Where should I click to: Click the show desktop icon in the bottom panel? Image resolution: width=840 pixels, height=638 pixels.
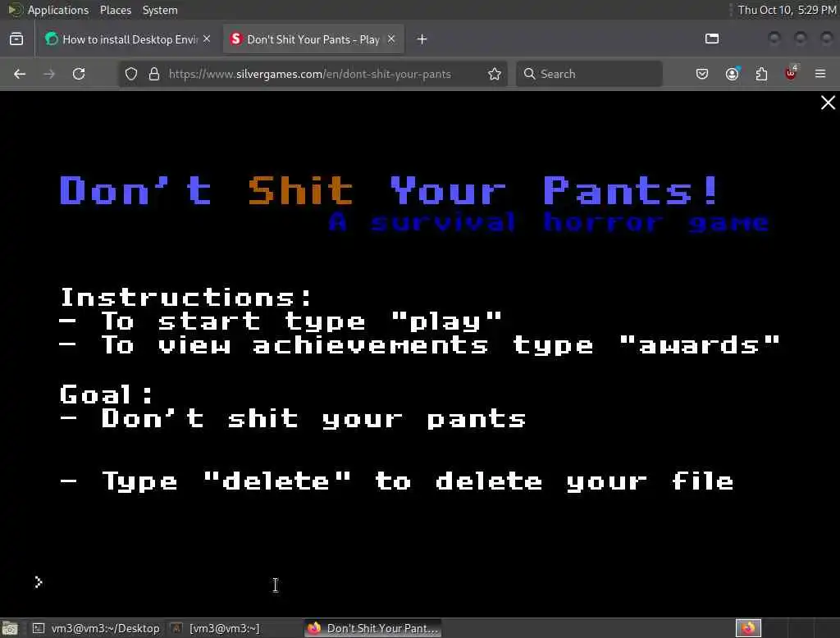click(10, 628)
